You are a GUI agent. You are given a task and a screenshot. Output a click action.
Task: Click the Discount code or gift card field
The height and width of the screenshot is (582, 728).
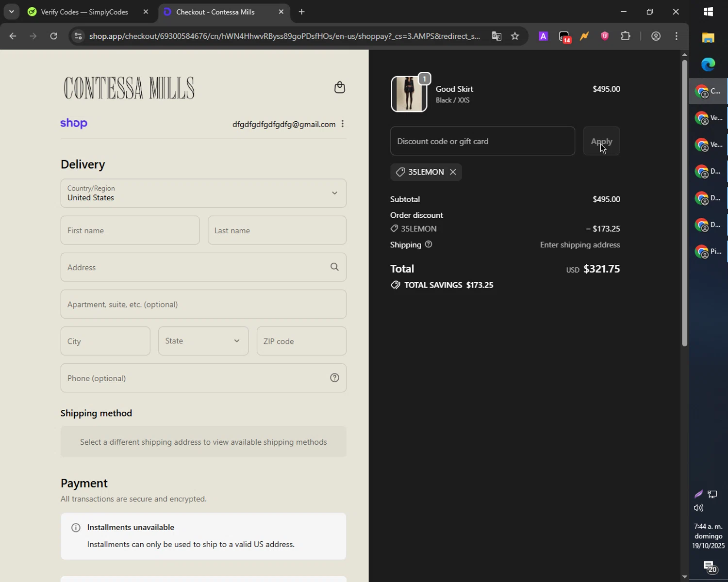click(x=482, y=141)
